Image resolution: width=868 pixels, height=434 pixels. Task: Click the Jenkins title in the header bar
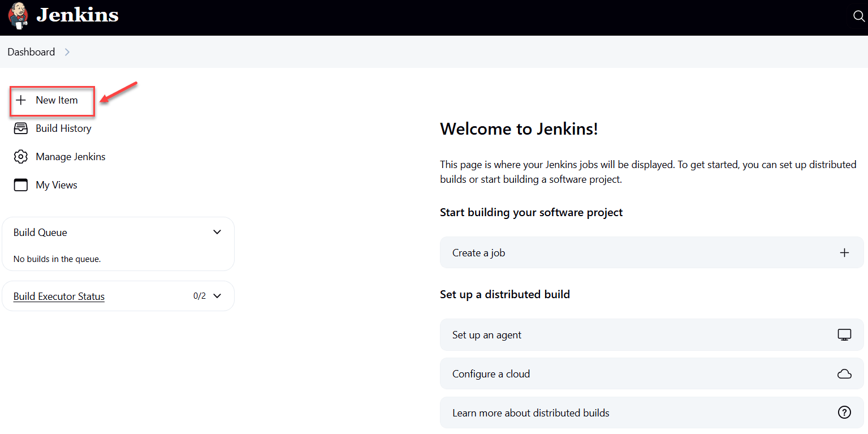(77, 16)
